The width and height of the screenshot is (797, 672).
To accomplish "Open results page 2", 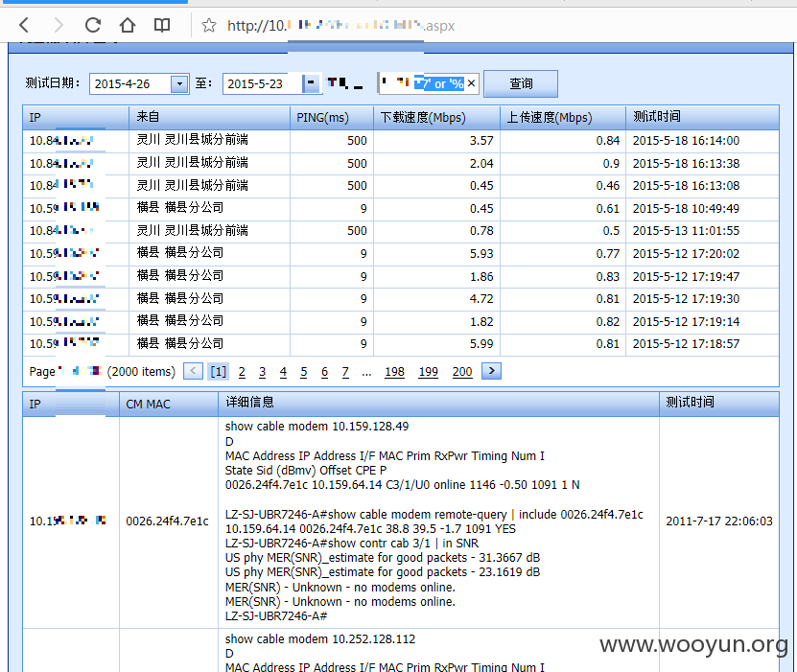I will (242, 372).
